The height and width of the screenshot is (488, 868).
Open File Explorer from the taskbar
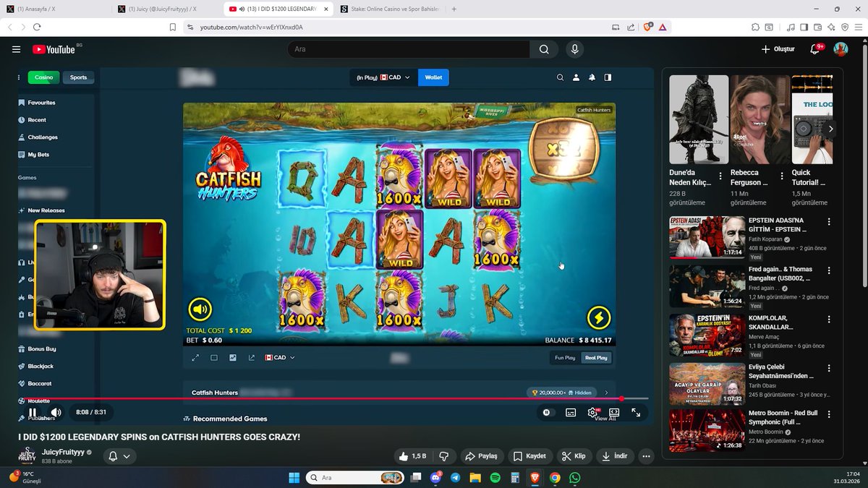(476, 478)
